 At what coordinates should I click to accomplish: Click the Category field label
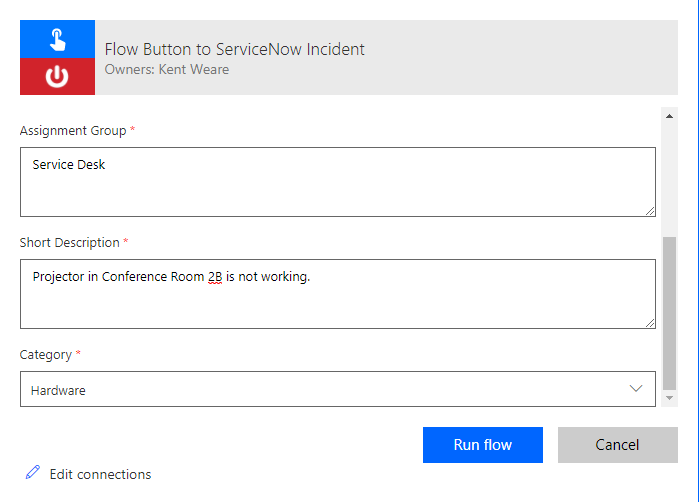click(46, 354)
